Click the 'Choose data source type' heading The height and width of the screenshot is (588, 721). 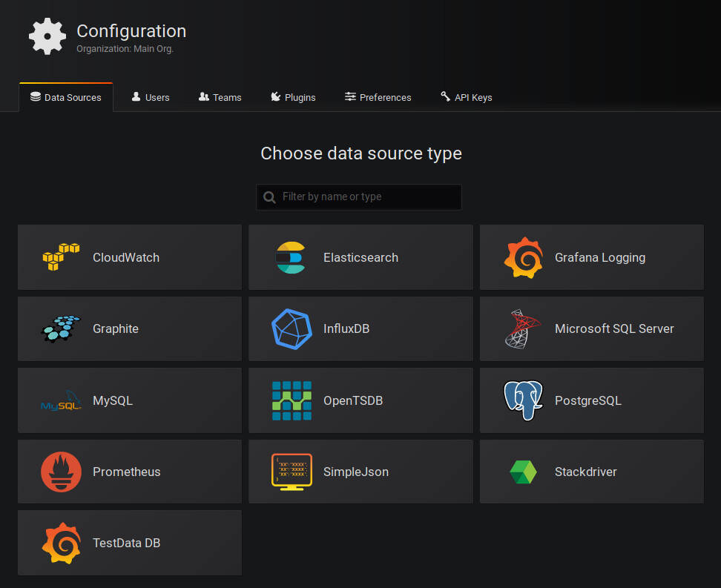[361, 153]
